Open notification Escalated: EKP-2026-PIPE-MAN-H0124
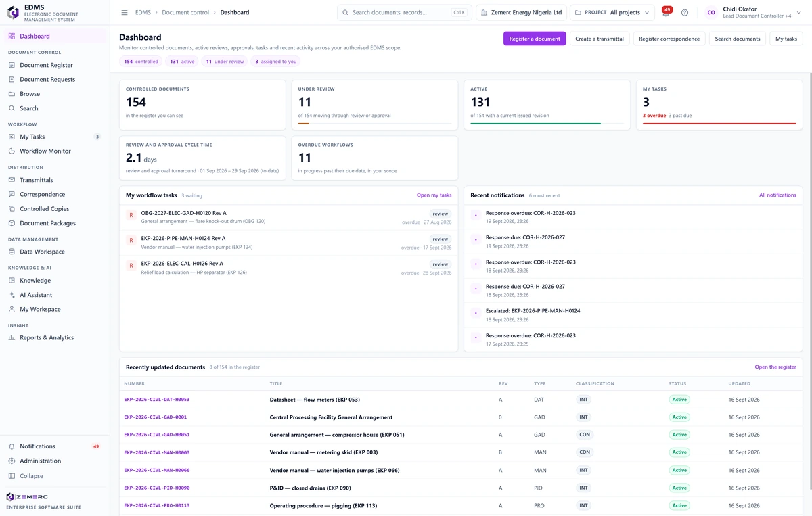The width and height of the screenshot is (812, 516). pos(633,315)
